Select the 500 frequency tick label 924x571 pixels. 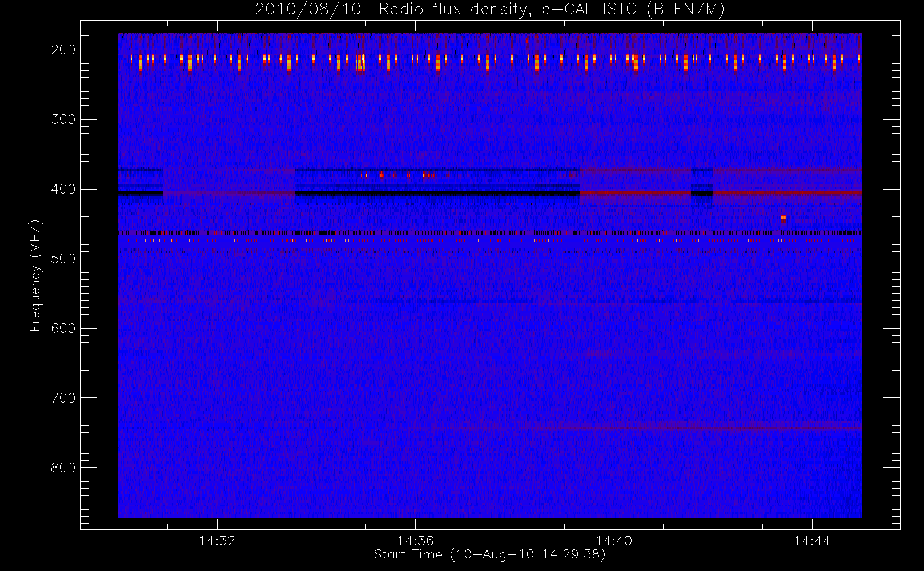point(63,259)
